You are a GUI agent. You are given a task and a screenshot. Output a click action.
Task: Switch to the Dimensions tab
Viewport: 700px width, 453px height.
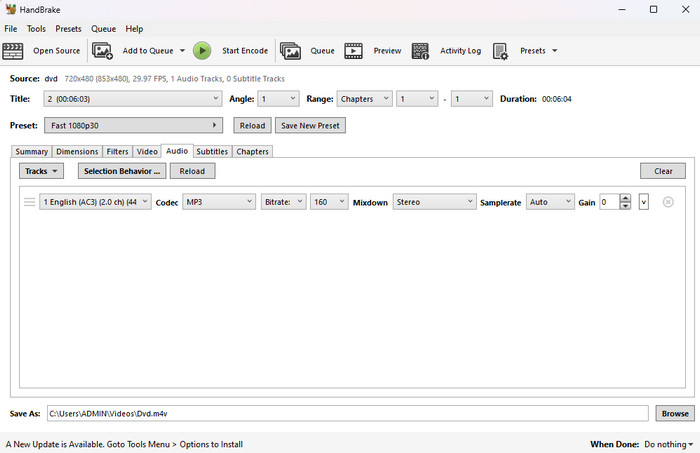(x=77, y=152)
